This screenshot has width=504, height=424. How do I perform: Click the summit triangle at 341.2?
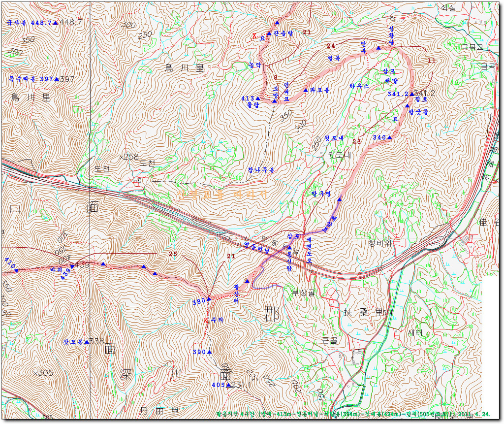click(411, 94)
